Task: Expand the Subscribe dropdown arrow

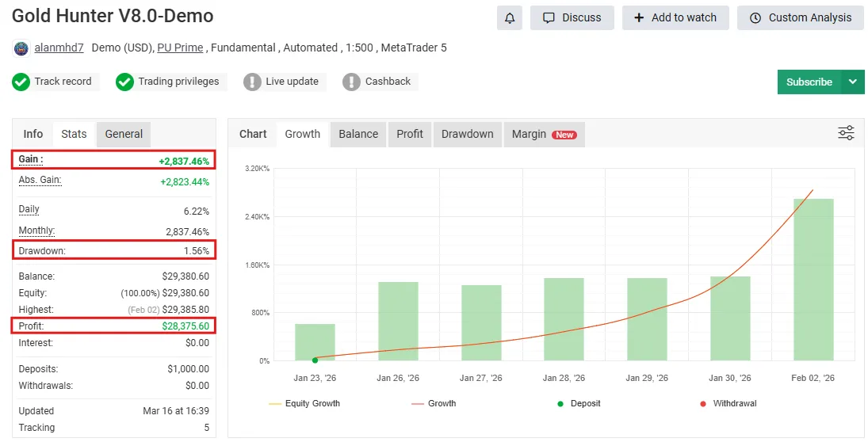Action: click(852, 82)
